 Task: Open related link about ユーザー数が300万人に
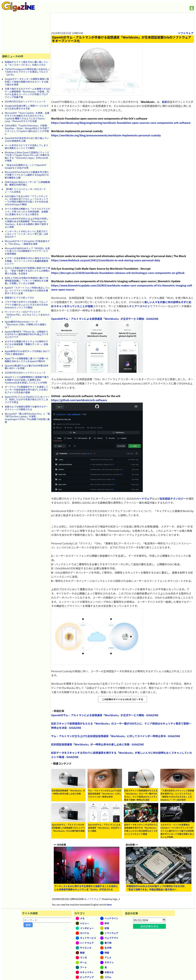(x=121, y=726)
